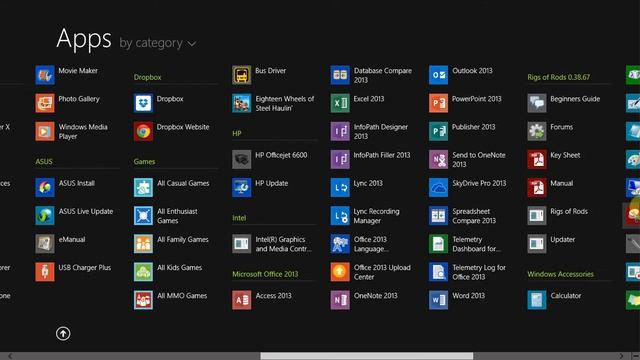Select Windows Accessories category header
640x360 pixels.
[x=560, y=274]
